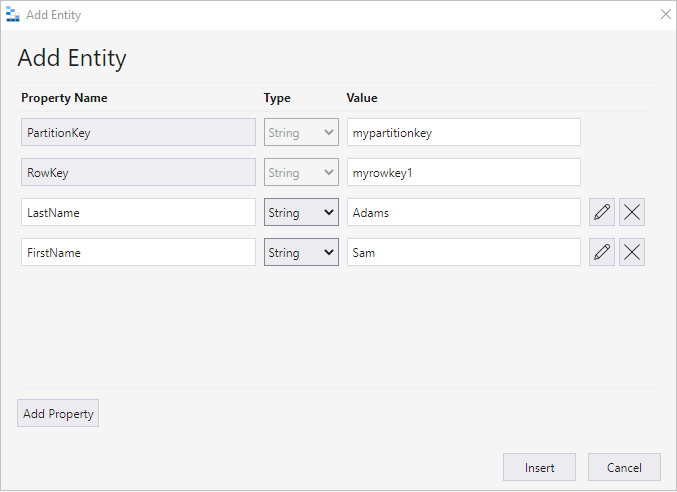The width and height of the screenshot is (677, 492).
Task: Focus the FirstName property name field
Action: [138, 253]
